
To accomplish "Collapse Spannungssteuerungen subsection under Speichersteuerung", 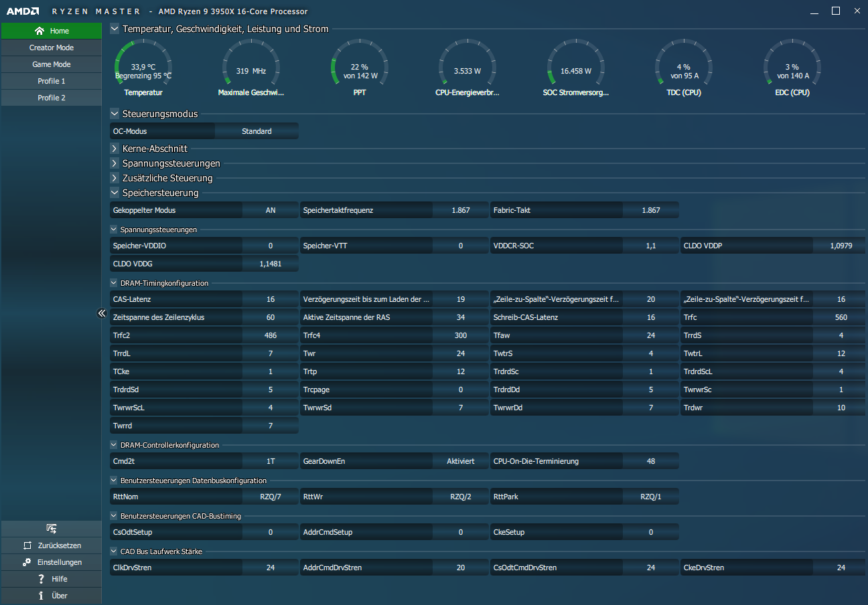I will pyautogui.click(x=114, y=230).
